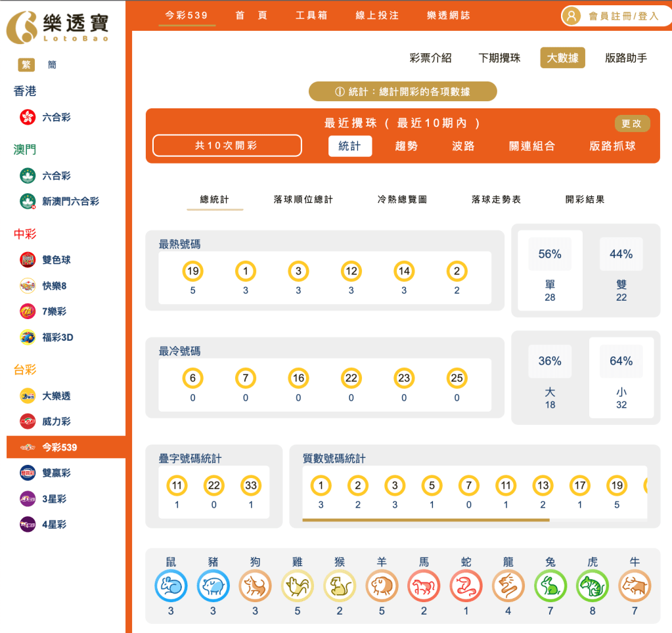Select the rabbit zodiac icon
Screen dimensions: 672x633
[550, 586]
